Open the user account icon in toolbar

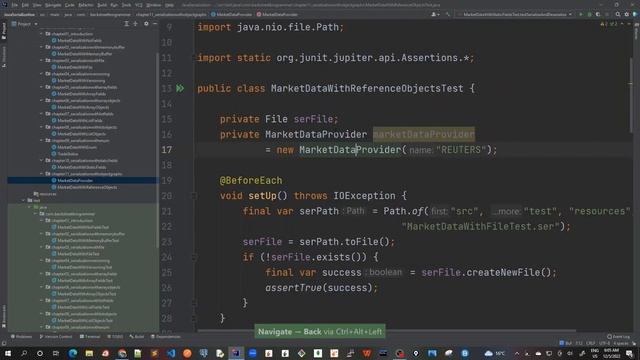433,14
